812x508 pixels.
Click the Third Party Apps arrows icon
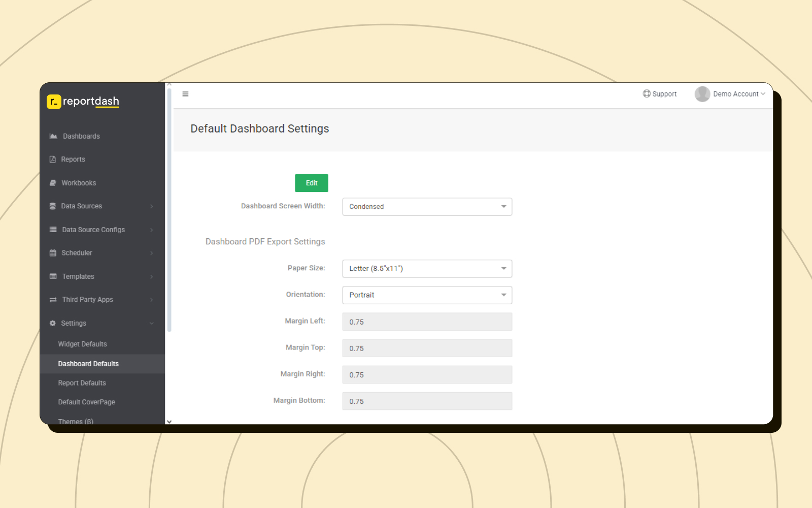pos(53,300)
